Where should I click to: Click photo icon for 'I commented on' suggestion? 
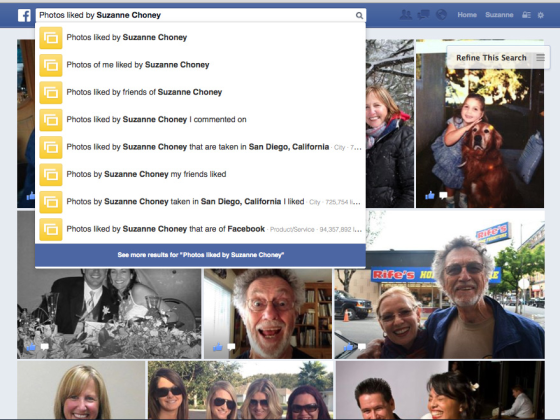(51, 120)
